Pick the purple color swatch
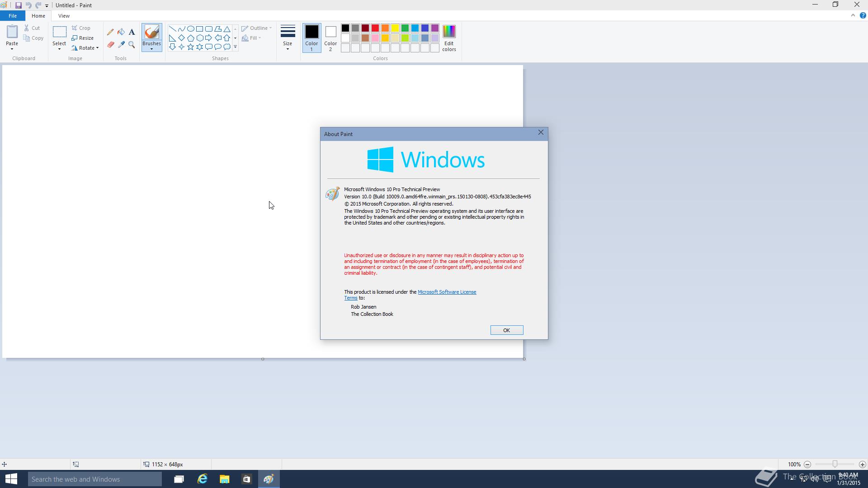This screenshot has height=488, width=868. [435, 28]
